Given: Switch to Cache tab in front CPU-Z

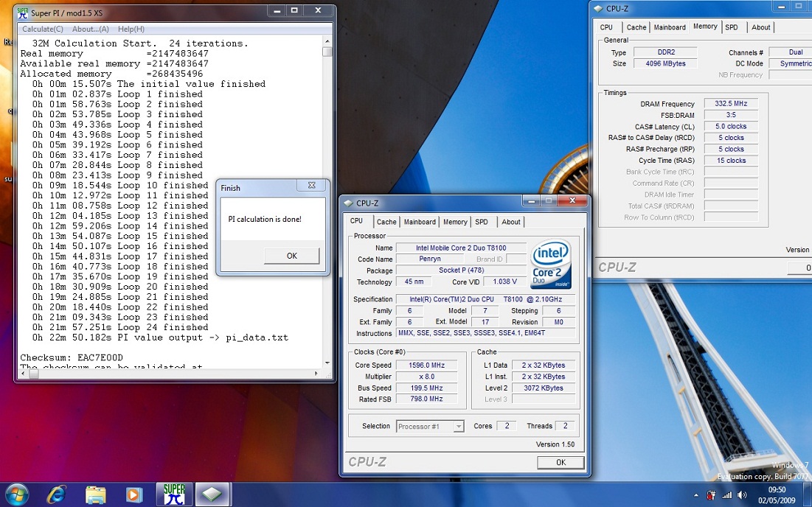Looking at the screenshot, I should pos(386,222).
